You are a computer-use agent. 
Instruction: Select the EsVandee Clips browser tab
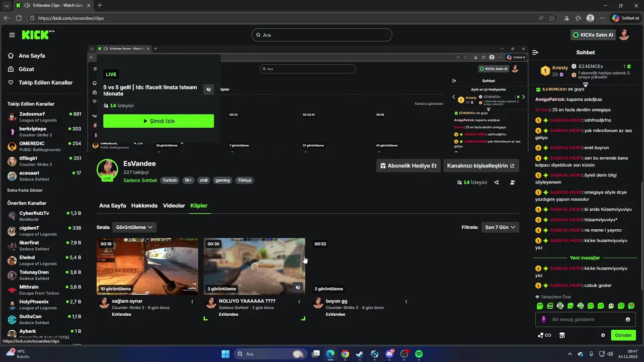(53, 6)
